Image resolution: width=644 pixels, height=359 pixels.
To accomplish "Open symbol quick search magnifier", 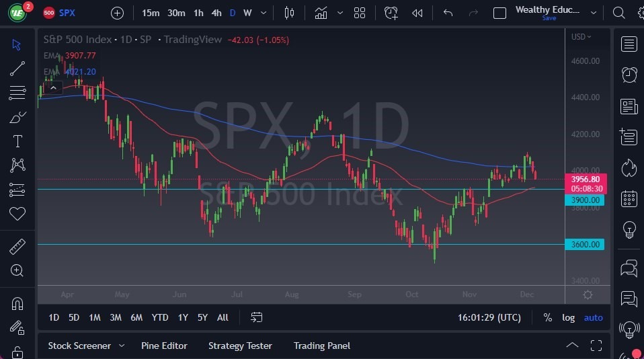I will pos(618,13).
